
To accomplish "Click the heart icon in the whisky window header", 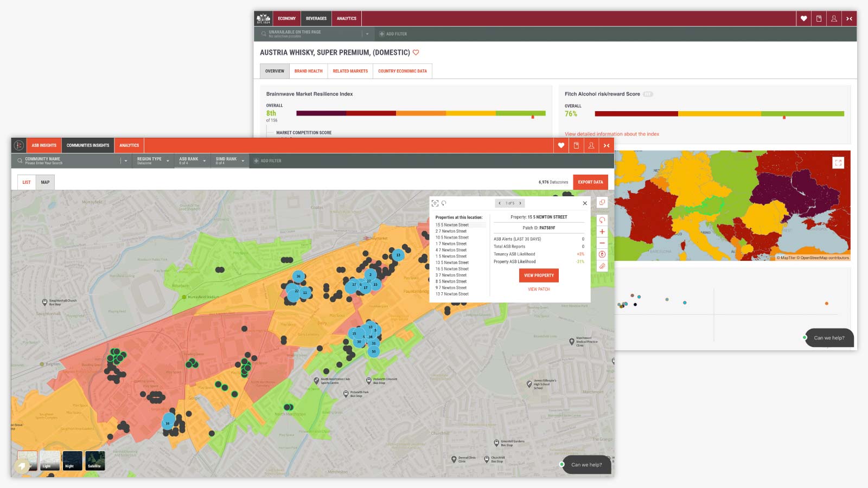I will [x=804, y=18].
